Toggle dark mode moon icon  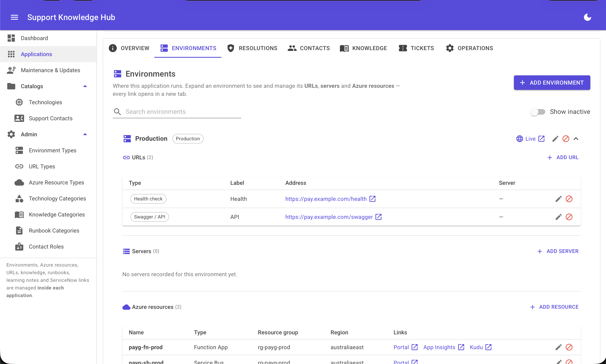pyautogui.click(x=587, y=17)
